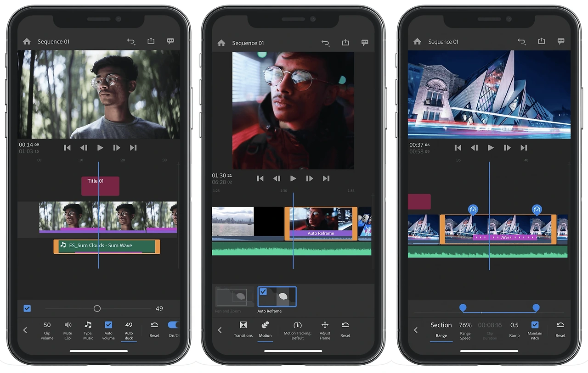Hit the undo arrow in right phone
This screenshot has width=588, height=373.
[x=522, y=41]
